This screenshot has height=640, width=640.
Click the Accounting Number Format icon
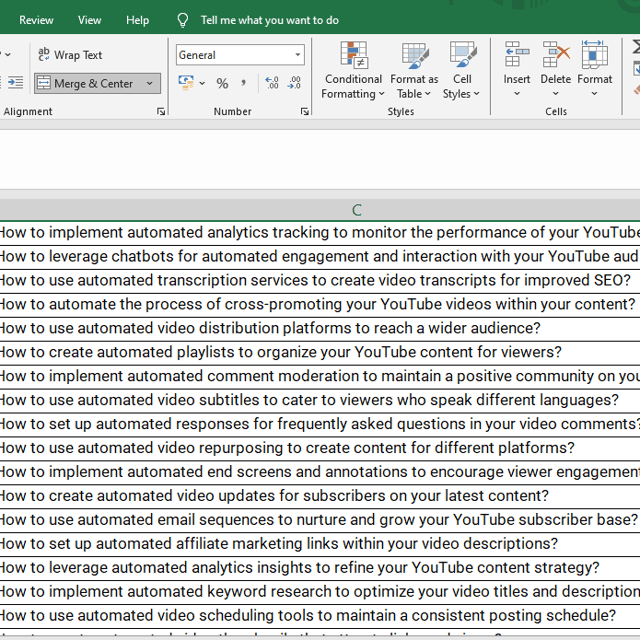pos(186,83)
